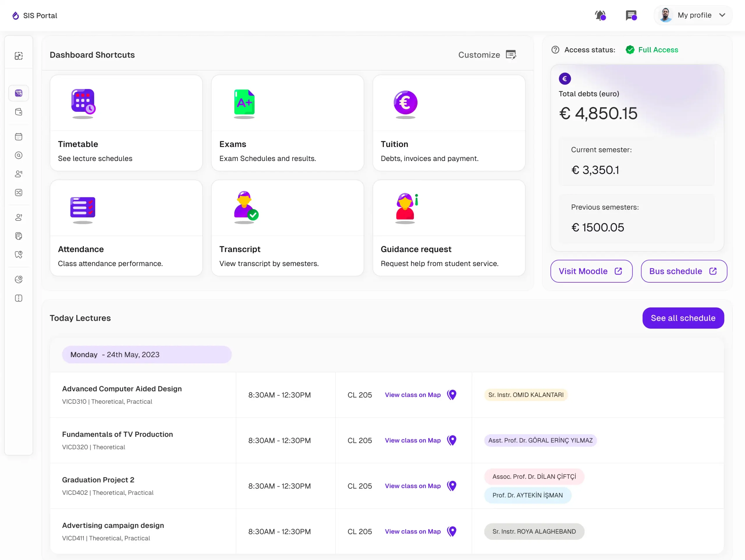Select the dashboard icon in sidebar
The width and height of the screenshot is (745, 560).
[19, 93]
